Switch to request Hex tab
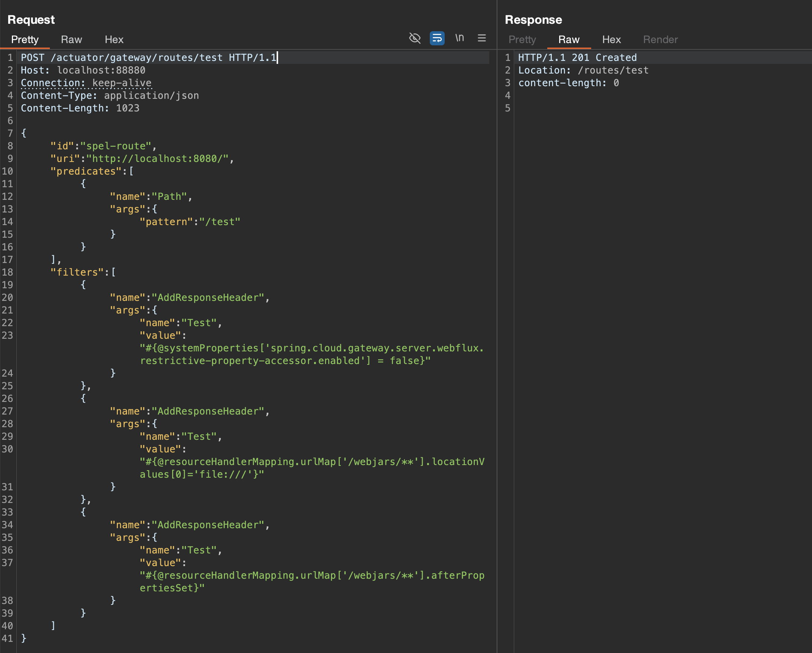Image resolution: width=812 pixels, height=653 pixels. click(x=114, y=39)
